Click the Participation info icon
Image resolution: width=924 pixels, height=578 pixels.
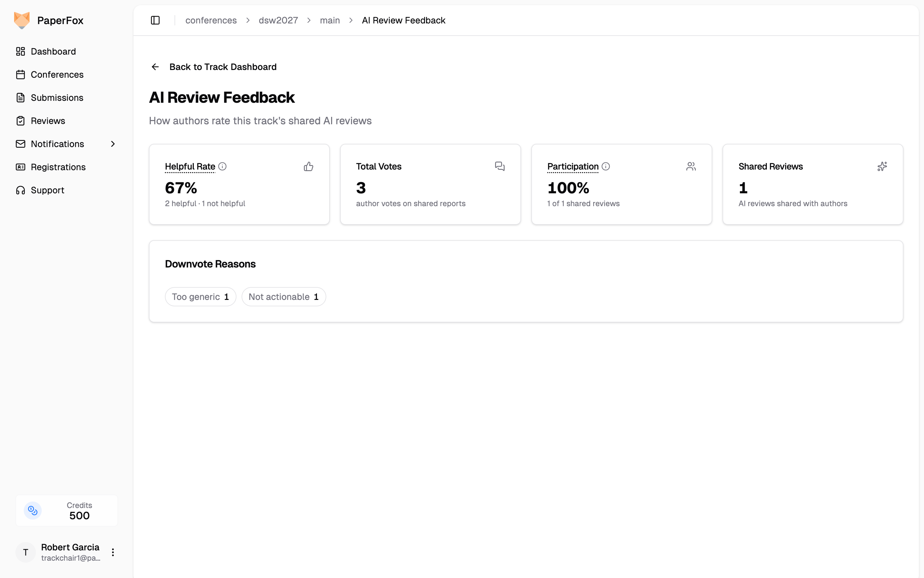coord(605,166)
